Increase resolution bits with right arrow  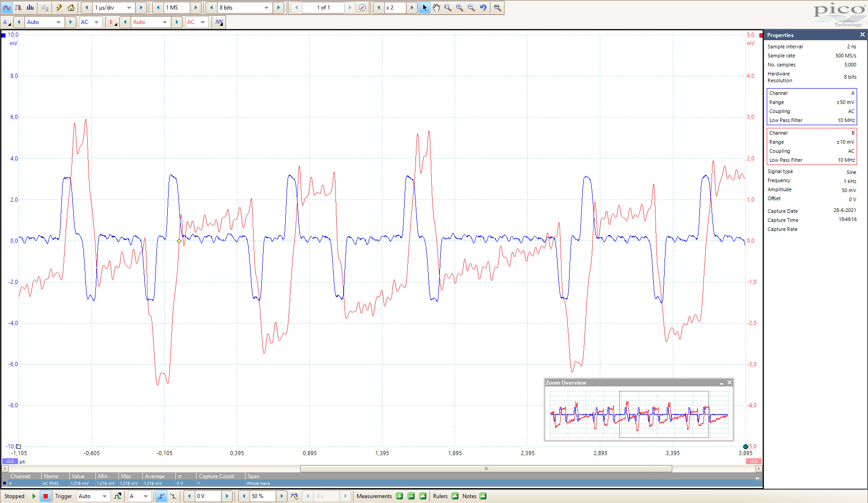[x=278, y=8]
